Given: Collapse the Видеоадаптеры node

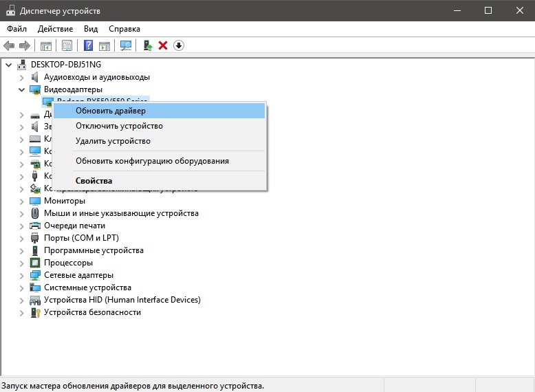Looking at the screenshot, I should point(22,89).
